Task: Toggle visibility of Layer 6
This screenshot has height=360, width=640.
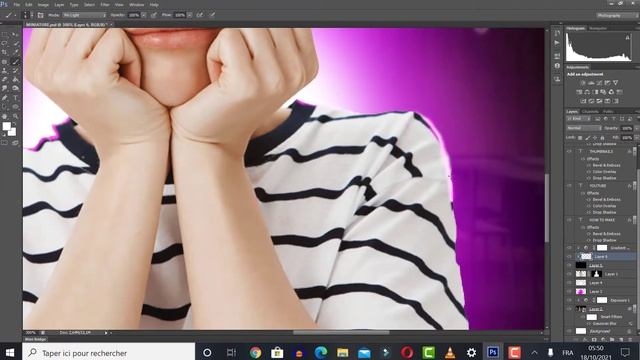Action: pos(569,256)
